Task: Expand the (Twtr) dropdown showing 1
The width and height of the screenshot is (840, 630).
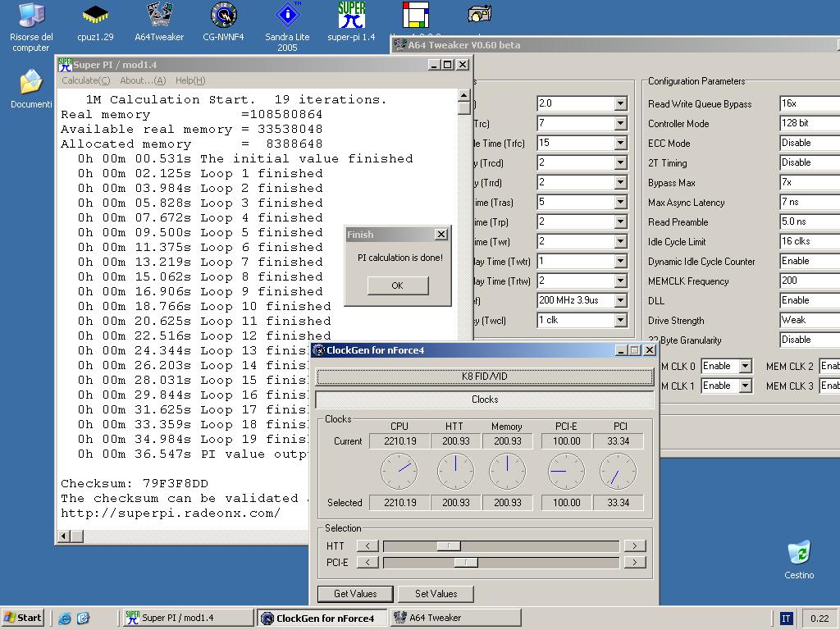Action: pyautogui.click(x=620, y=261)
